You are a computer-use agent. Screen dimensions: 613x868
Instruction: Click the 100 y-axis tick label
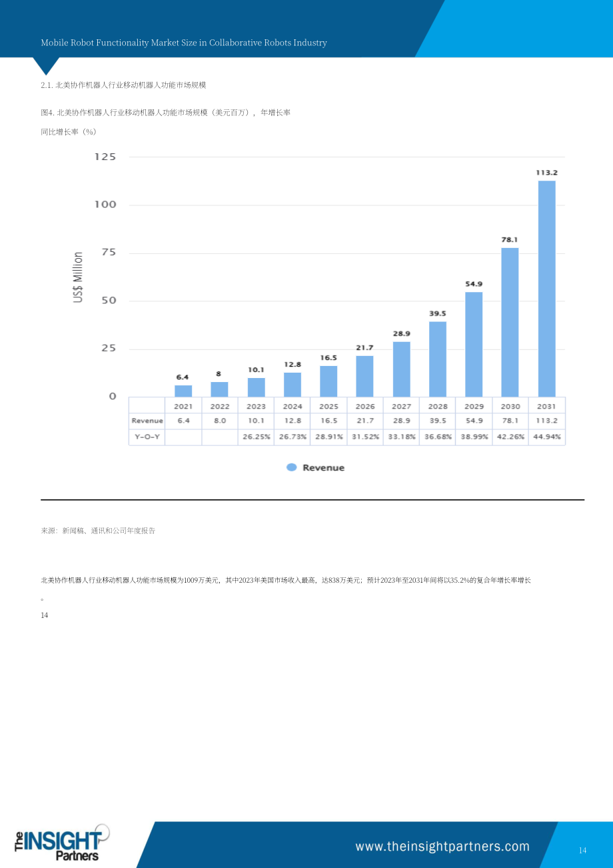[105, 205]
